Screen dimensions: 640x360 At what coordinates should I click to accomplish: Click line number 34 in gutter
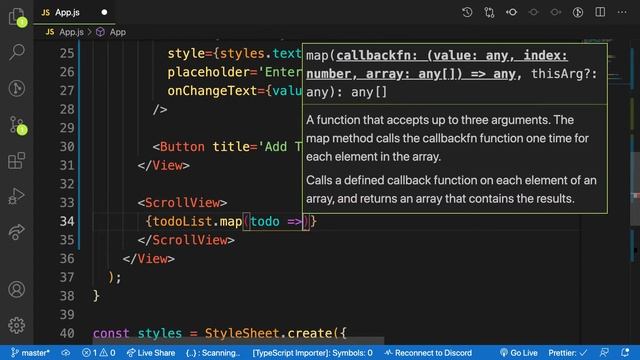(67, 221)
